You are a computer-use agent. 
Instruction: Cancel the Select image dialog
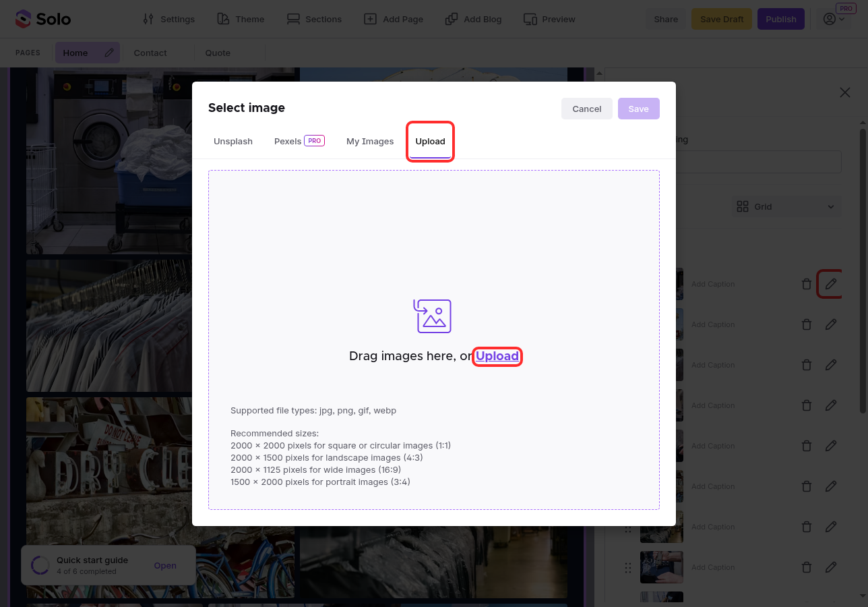[587, 109]
